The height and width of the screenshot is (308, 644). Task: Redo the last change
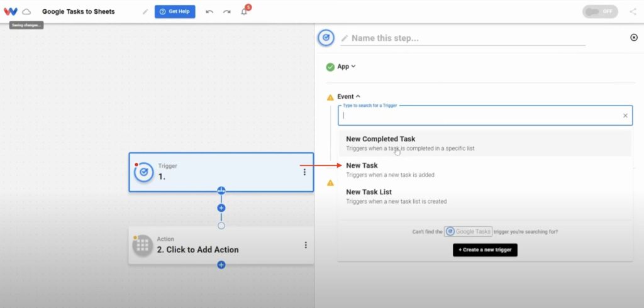pyautogui.click(x=226, y=12)
